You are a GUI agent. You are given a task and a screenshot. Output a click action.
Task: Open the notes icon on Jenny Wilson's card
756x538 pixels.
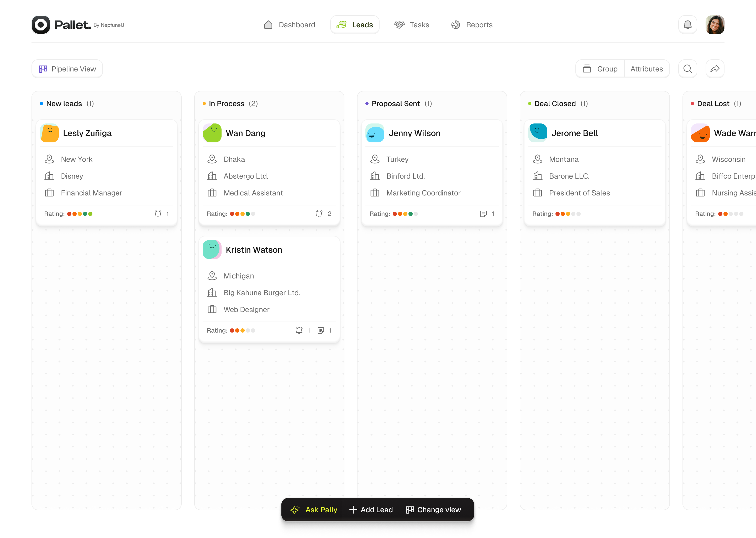click(483, 214)
